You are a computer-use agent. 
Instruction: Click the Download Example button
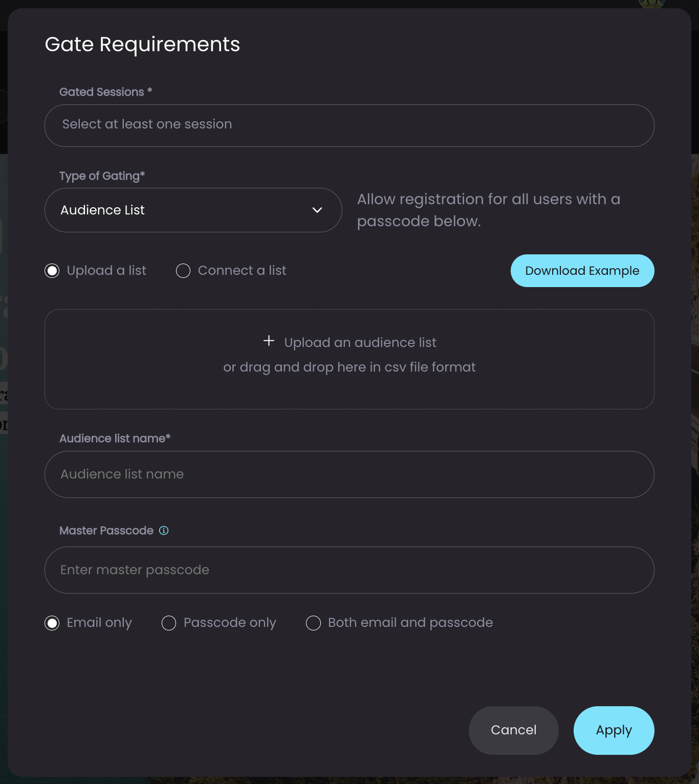tap(582, 271)
